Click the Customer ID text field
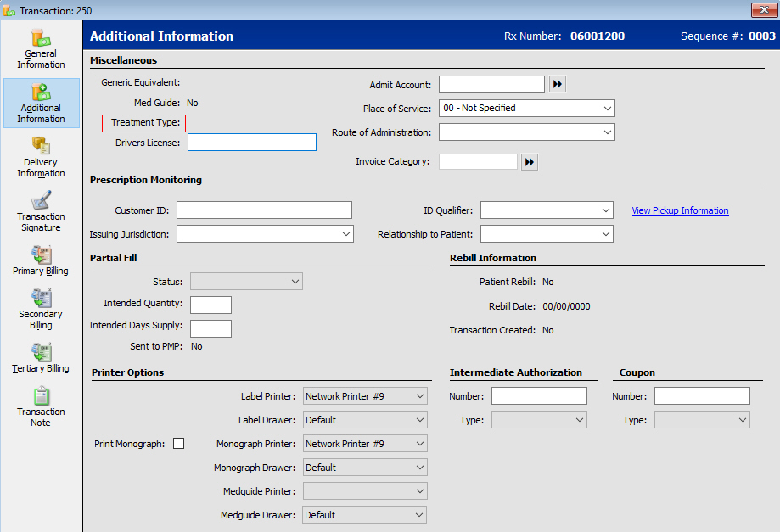780x532 pixels. (264, 210)
